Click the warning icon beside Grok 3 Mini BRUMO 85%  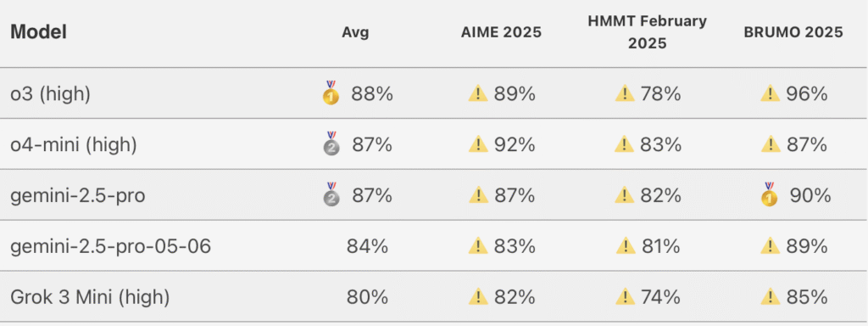click(x=770, y=297)
